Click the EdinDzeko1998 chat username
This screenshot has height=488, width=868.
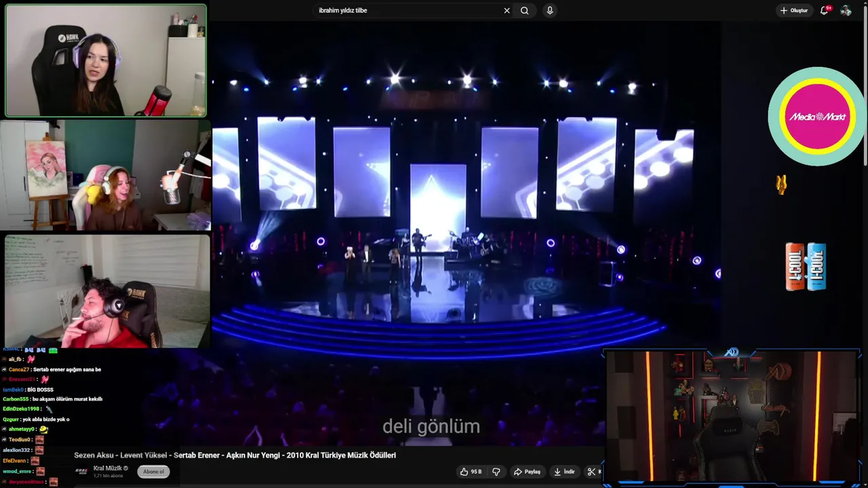point(21,409)
